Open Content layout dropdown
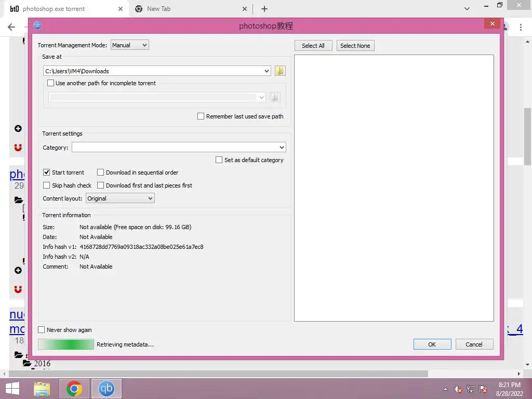The width and height of the screenshot is (532, 399). tap(120, 198)
